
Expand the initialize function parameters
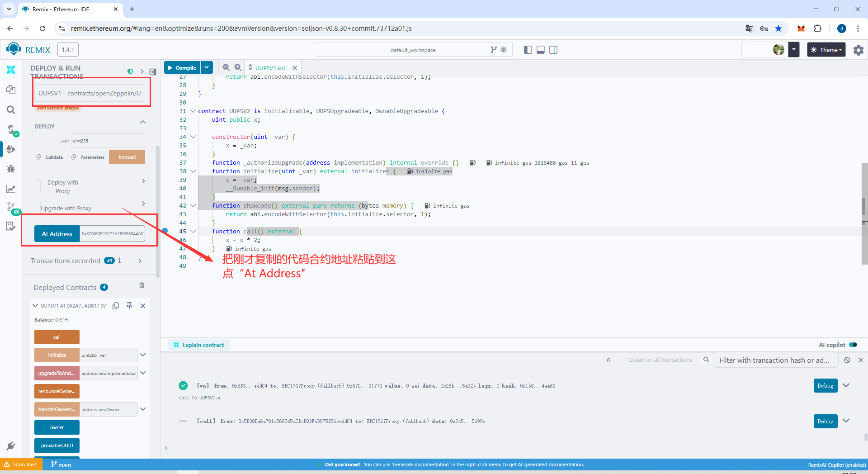(x=143, y=355)
